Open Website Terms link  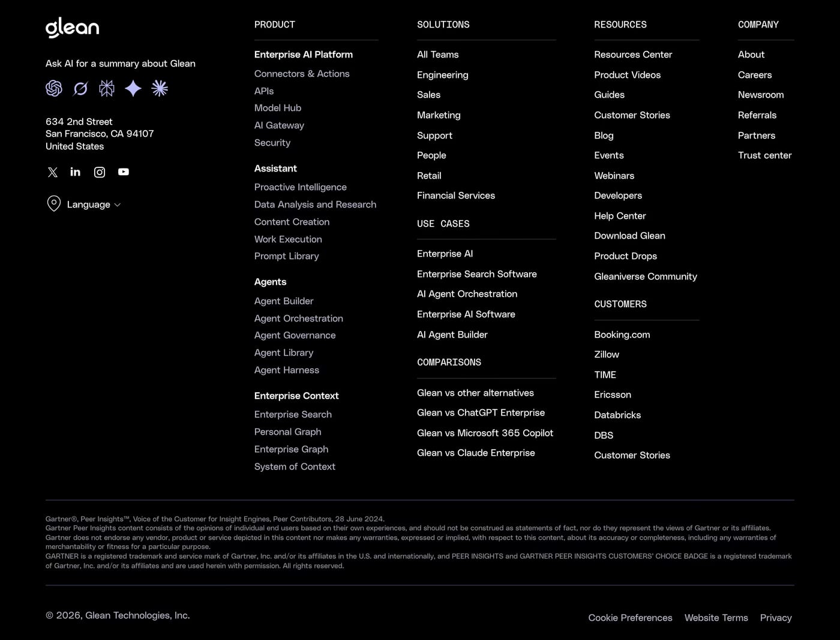click(x=716, y=618)
